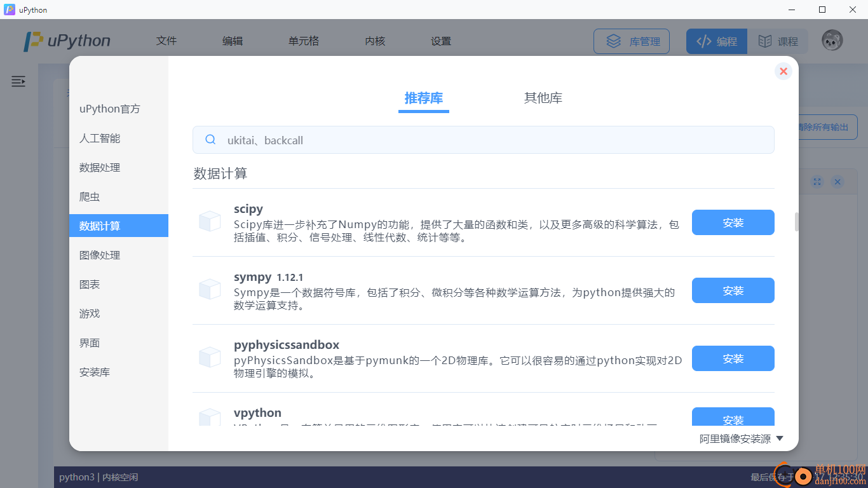Select 界面 category
868x488 pixels.
coord(119,342)
